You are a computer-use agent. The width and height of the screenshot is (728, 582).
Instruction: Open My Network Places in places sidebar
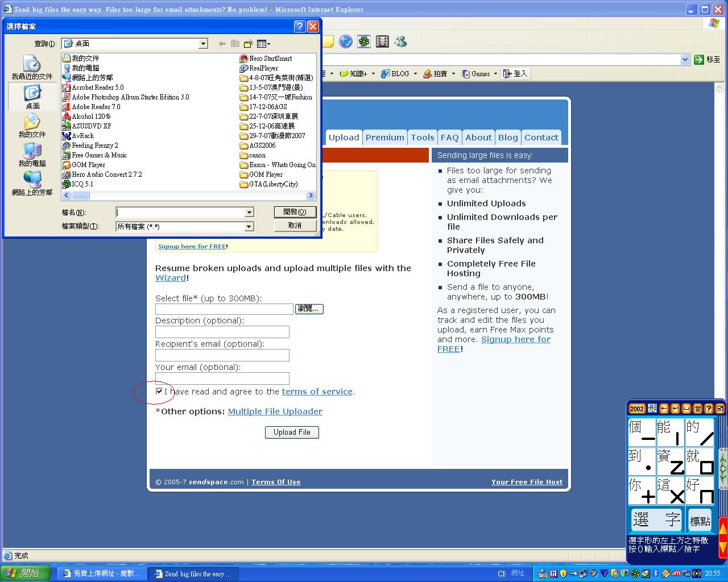click(32, 184)
